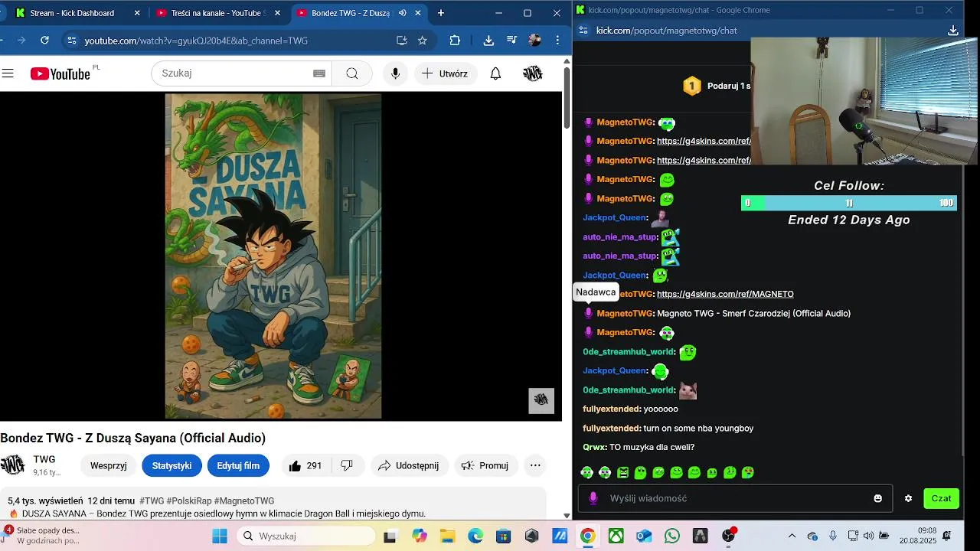Screen dimensions: 980x551
Task: Click the Promuj button
Action: pyautogui.click(x=485, y=465)
